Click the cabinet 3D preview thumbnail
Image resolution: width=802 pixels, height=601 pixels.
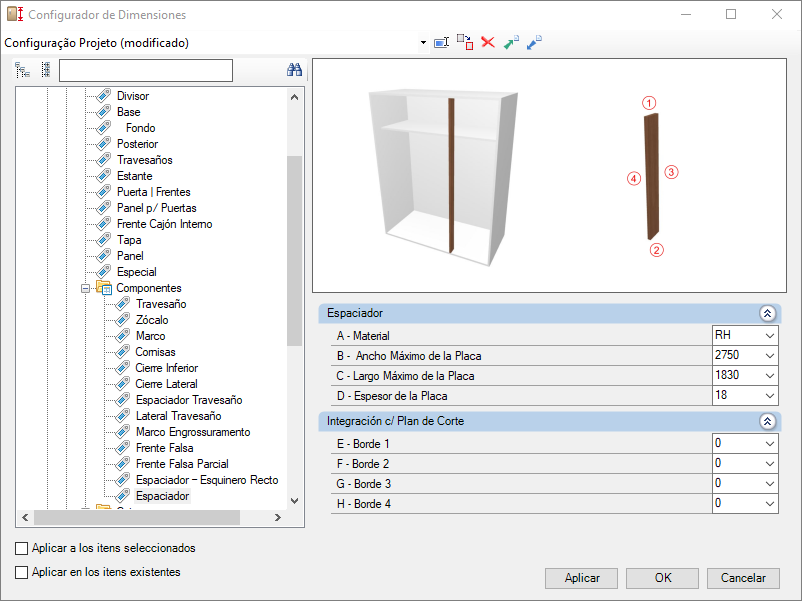[443, 177]
